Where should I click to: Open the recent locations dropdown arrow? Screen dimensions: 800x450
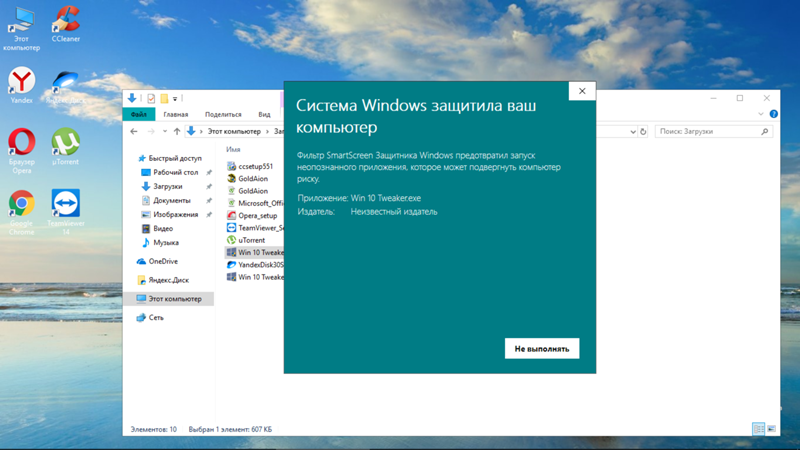coord(164,131)
